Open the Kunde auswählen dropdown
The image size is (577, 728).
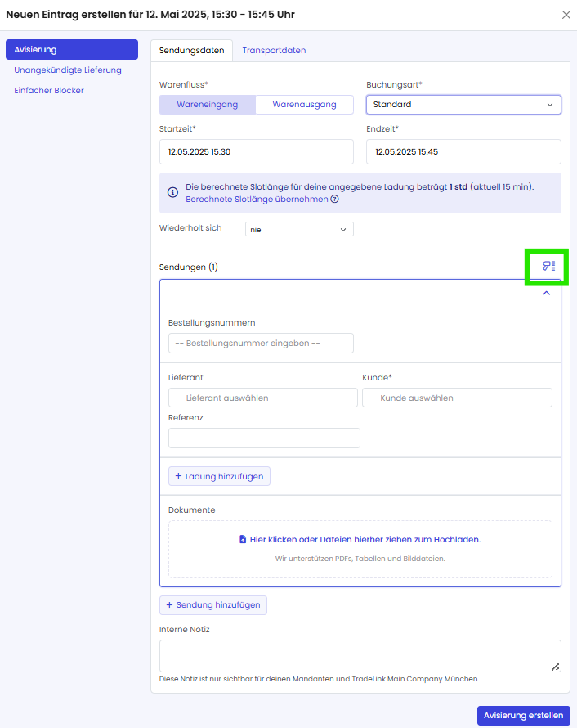coord(457,398)
